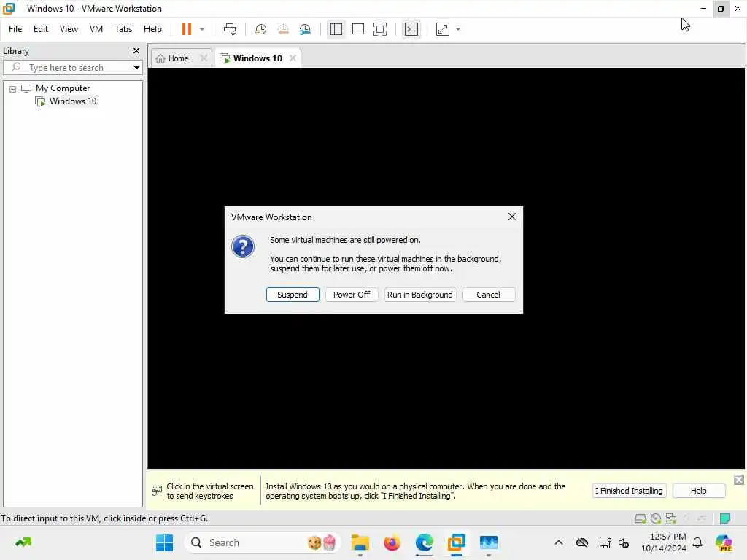Open Firefox from the taskbar
The width and height of the screenshot is (747, 560).
(x=392, y=542)
